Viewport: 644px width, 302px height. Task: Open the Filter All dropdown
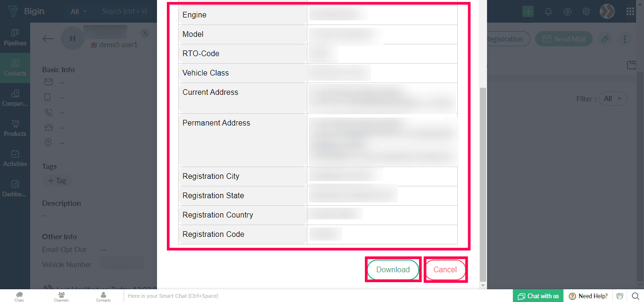click(613, 99)
